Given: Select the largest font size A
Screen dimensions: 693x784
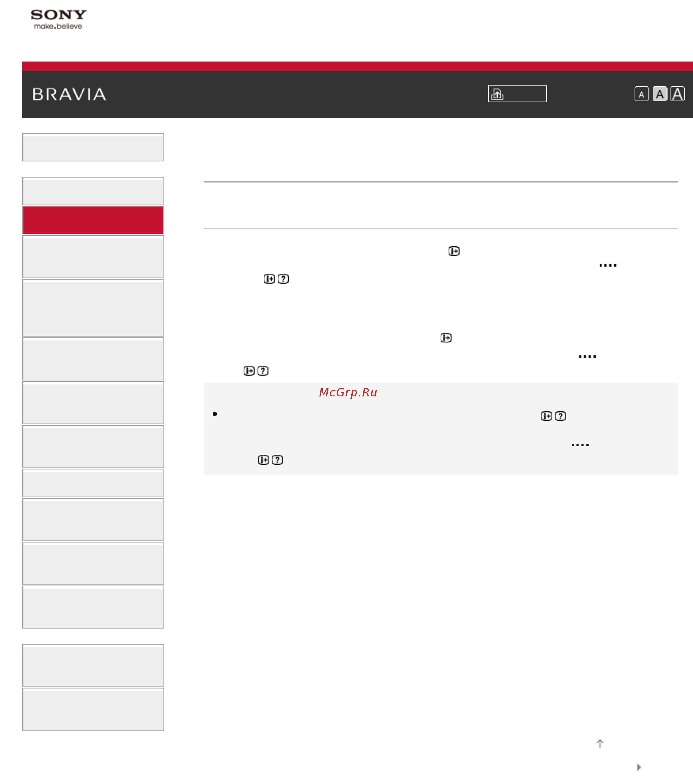Looking at the screenshot, I should [x=678, y=94].
